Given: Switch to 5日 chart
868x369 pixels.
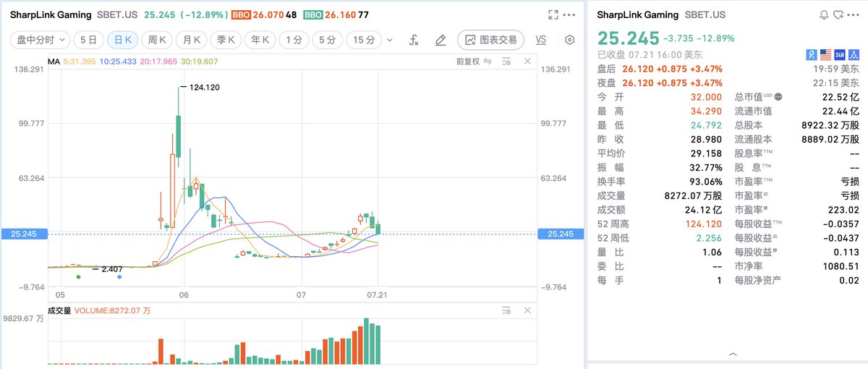Looking at the screenshot, I should pyautogui.click(x=88, y=41).
